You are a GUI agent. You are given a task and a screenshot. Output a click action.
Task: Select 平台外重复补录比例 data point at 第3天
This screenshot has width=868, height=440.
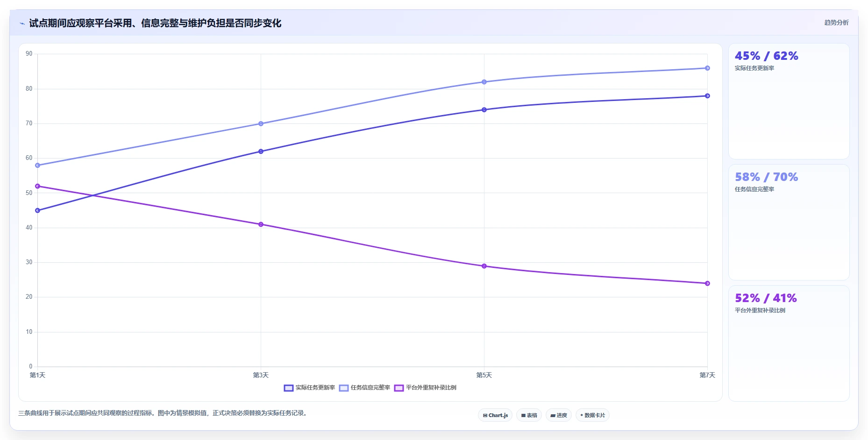[x=261, y=224]
